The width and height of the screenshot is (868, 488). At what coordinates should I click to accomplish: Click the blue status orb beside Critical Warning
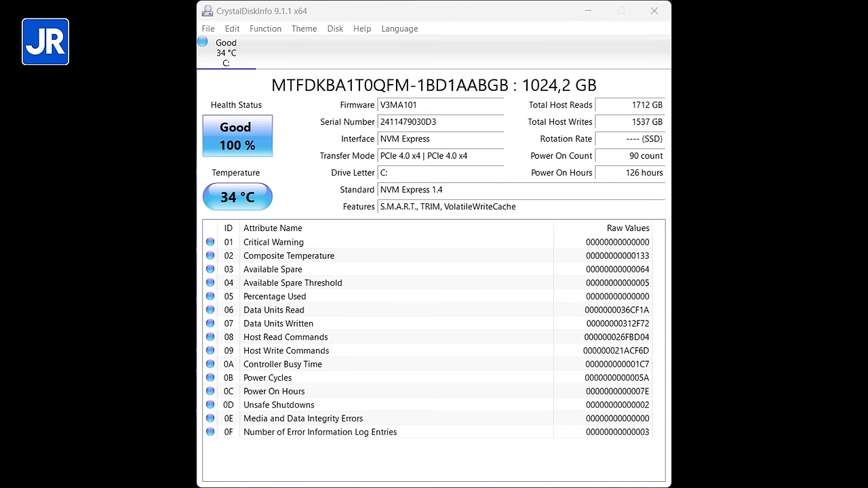click(210, 242)
